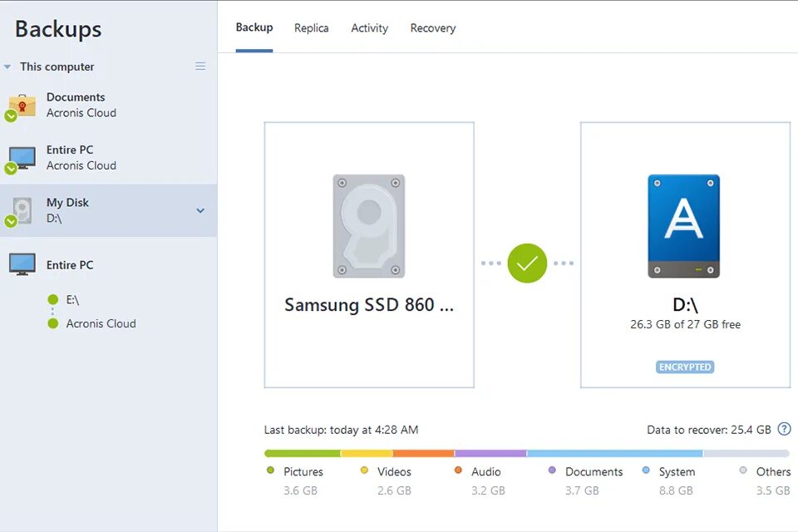Click the green status badge on My Disk
The image size is (798, 532).
[11, 221]
